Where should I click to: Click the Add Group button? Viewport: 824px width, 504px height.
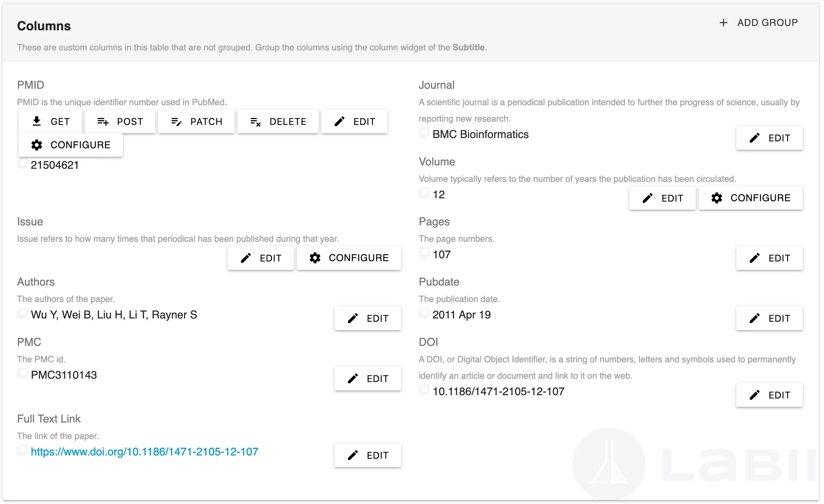[x=759, y=23]
